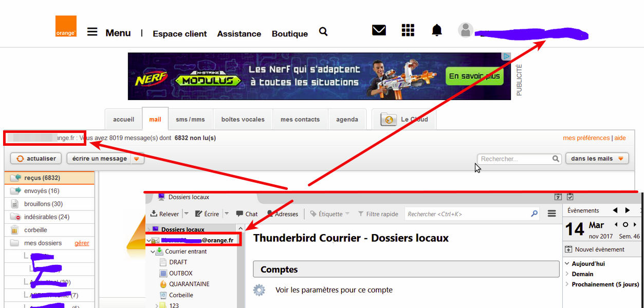Click Nouvel évènement calendar icon

[x=568, y=249]
